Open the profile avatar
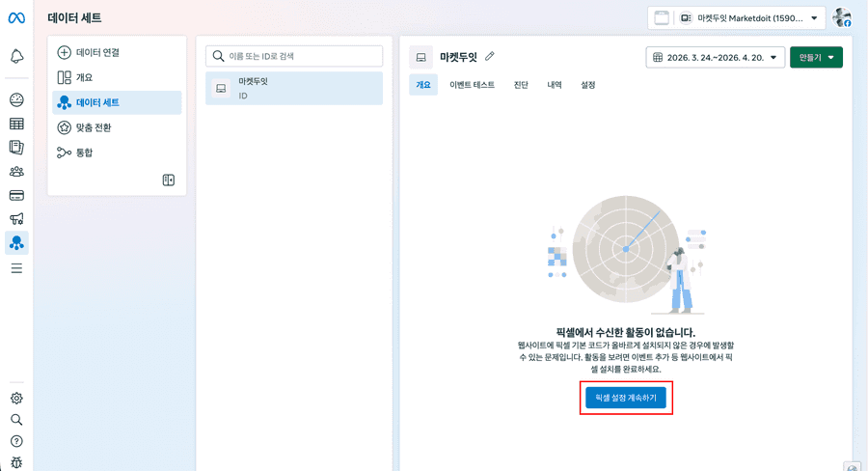This screenshot has height=471, width=868. click(x=841, y=17)
